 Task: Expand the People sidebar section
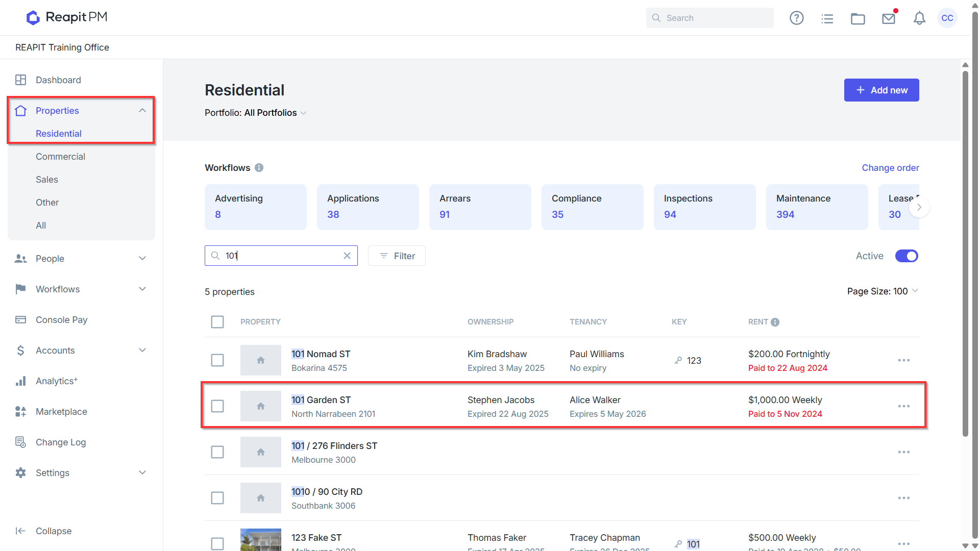point(82,259)
